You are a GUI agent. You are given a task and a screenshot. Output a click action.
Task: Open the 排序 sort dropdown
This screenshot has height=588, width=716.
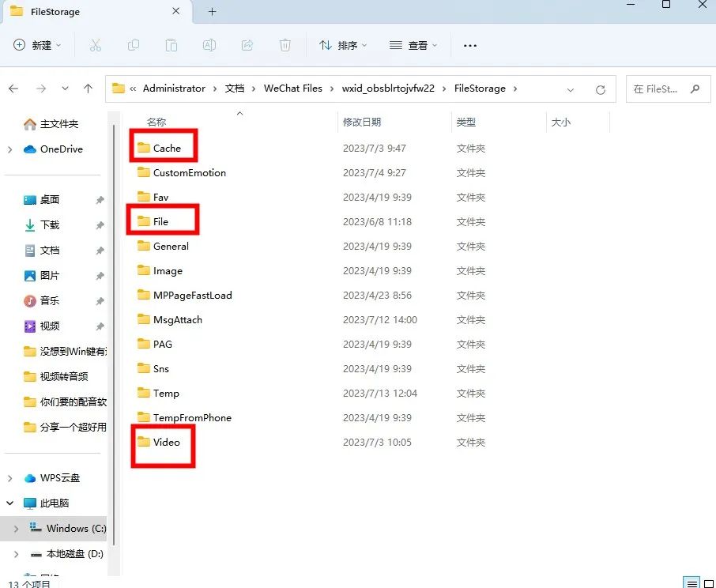342,45
